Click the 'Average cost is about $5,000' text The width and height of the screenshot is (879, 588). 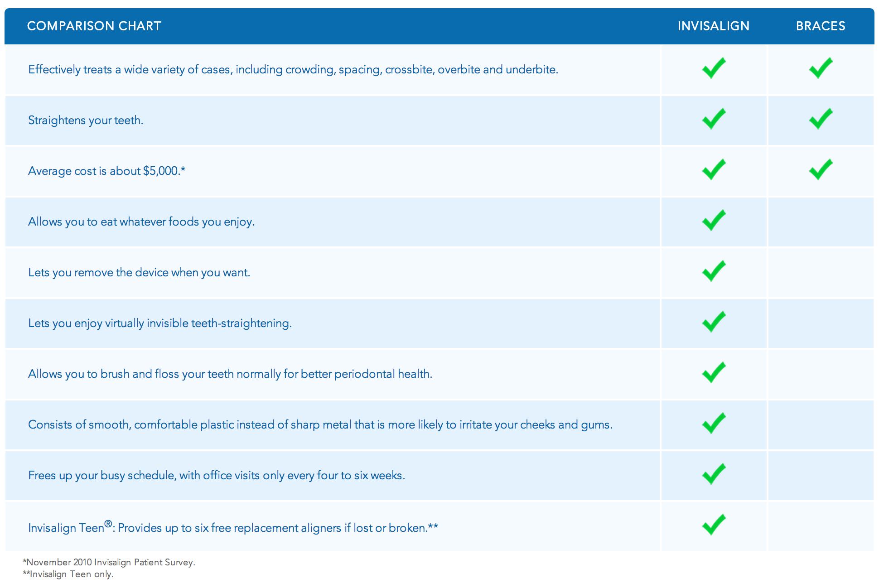(x=106, y=171)
